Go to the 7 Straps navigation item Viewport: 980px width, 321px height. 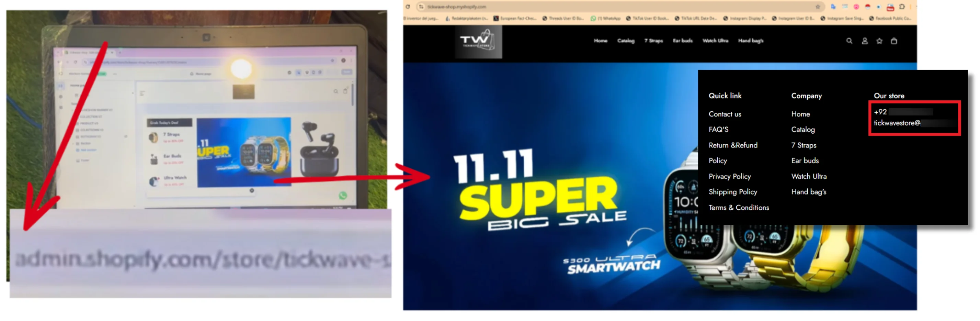tap(653, 41)
